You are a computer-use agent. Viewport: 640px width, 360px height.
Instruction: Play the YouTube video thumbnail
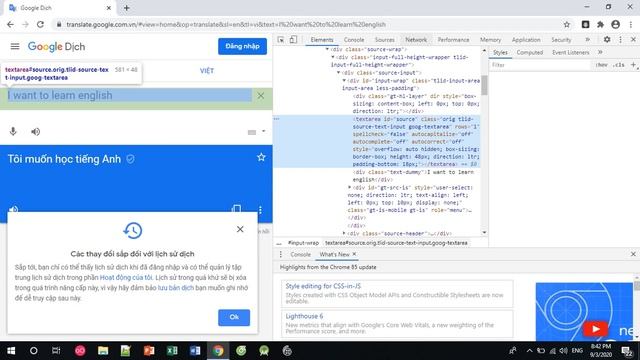595,329
